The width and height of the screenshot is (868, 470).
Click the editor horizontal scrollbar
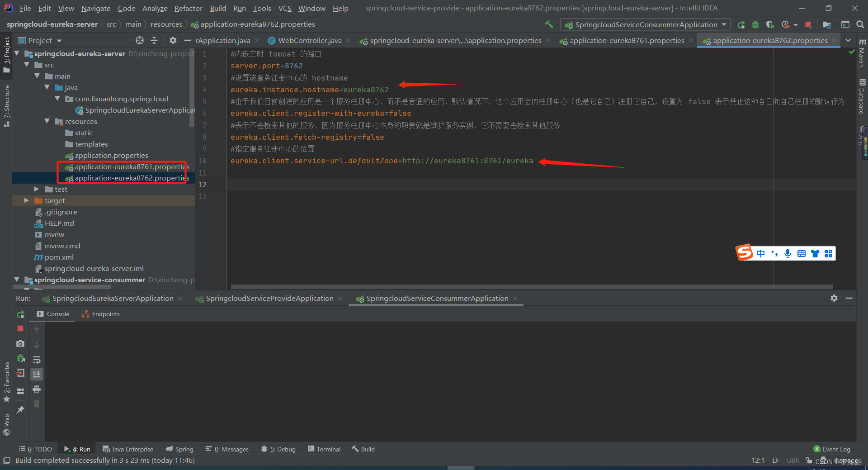coord(531,287)
